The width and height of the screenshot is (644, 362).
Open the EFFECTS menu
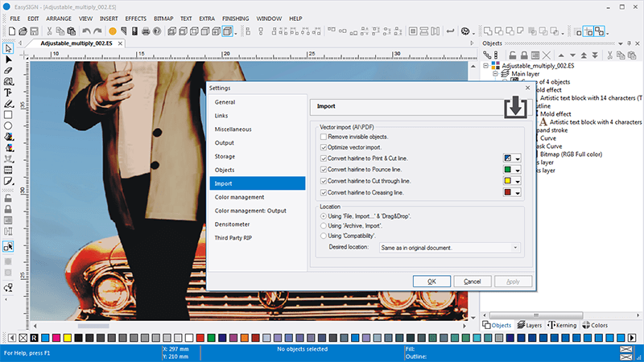(136, 18)
